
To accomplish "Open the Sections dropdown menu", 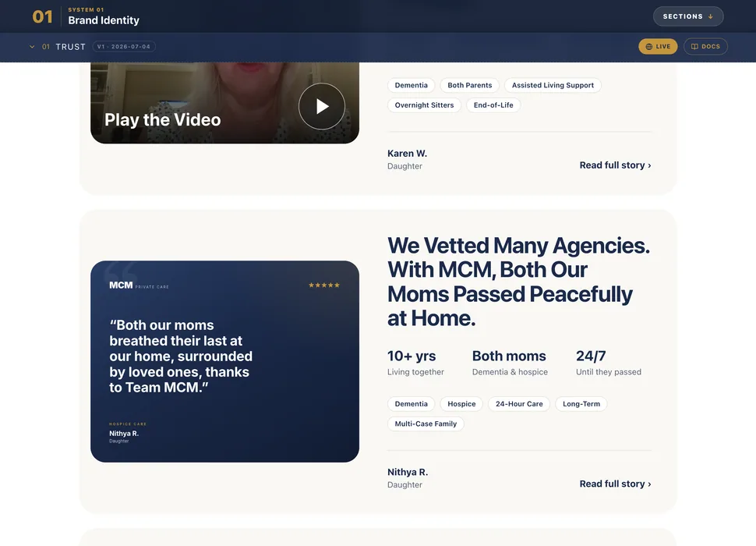I will [x=688, y=16].
